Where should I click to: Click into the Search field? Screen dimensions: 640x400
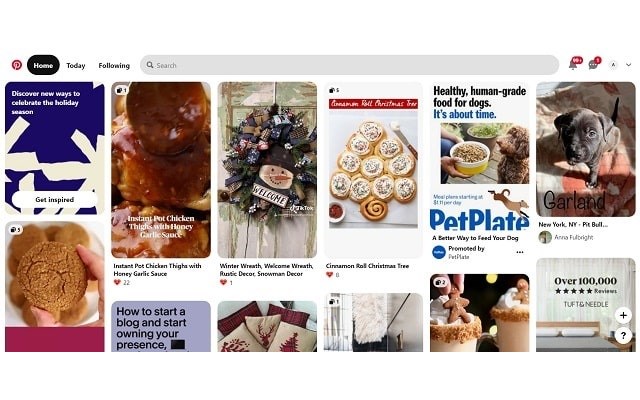[349, 65]
